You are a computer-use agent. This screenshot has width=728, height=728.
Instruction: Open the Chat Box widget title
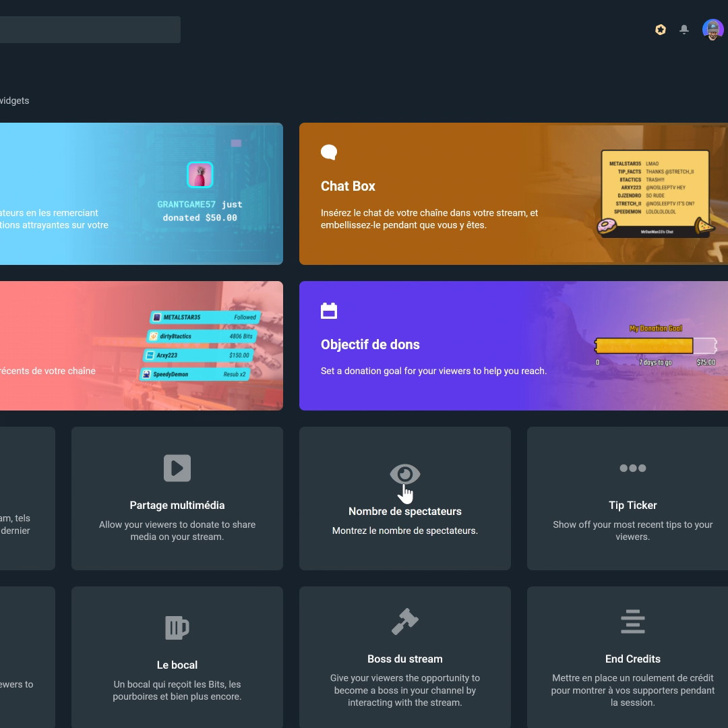click(x=348, y=186)
